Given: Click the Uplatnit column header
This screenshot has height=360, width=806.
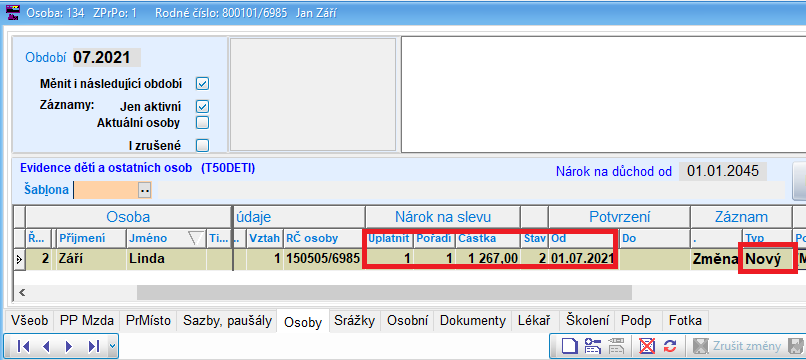Looking at the screenshot, I should (x=389, y=238).
